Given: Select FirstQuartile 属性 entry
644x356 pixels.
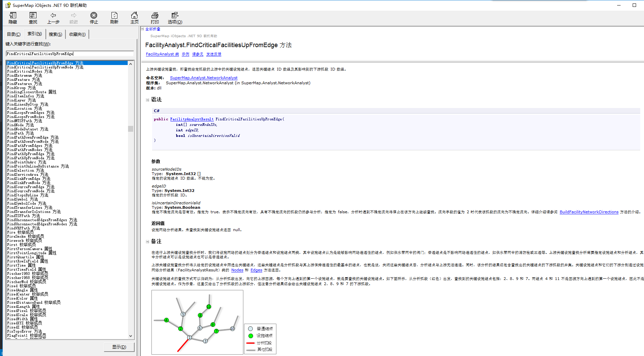Looking at the screenshot, I should click(25, 257).
